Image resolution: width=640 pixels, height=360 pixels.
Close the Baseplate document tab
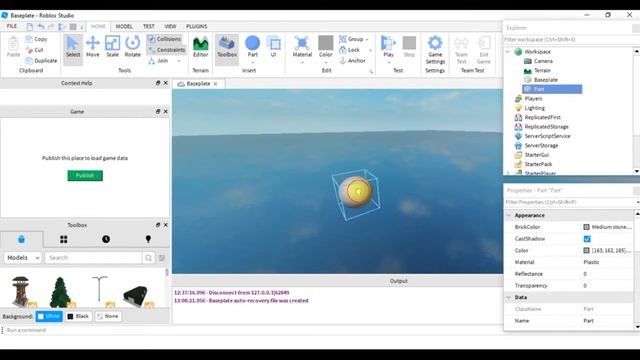click(x=216, y=84)
